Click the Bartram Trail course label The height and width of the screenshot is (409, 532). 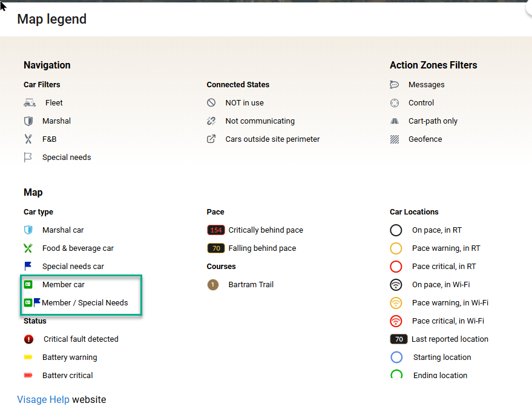click(x=251, y=285)
